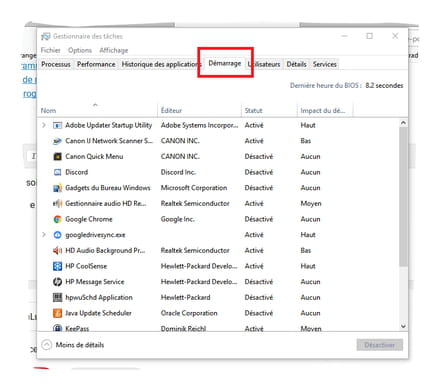This screenshot has width=440, height=392.
Task: Click the Gadgets du Bureau Windows icon
Action: click(x=57, y=188)
